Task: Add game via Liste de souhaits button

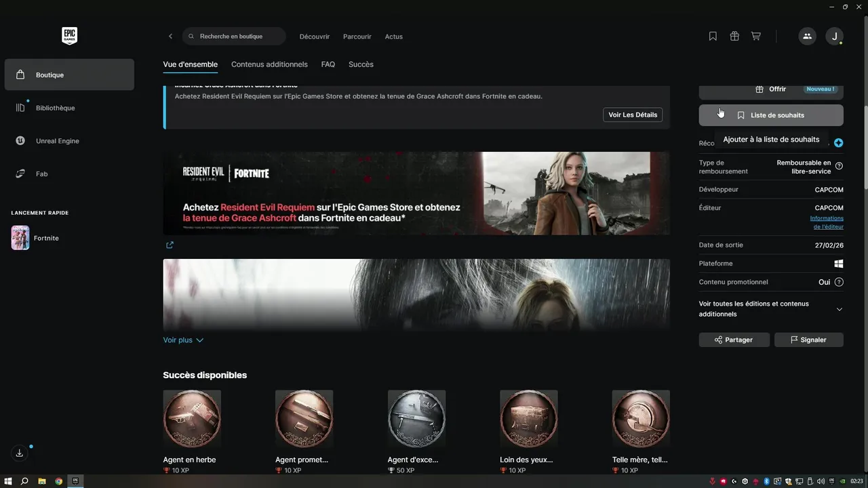Action: (x=771, y=115)
